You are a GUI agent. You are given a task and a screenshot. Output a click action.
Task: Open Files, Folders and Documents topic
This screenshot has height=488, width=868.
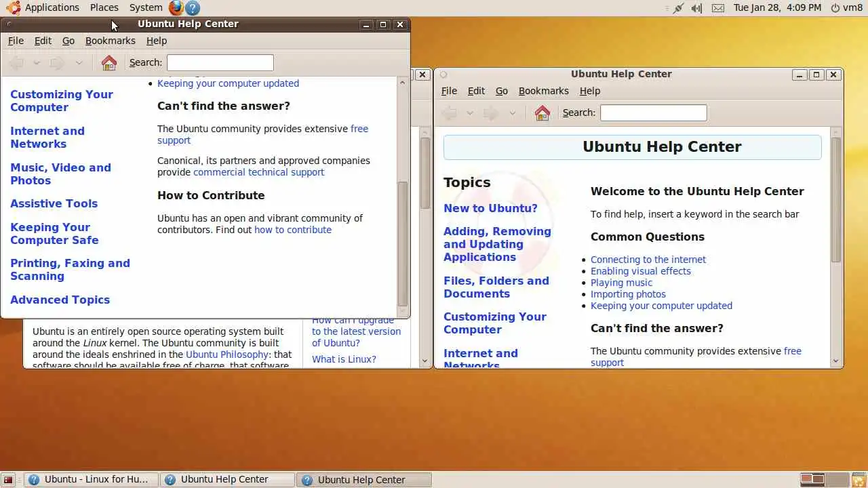coord(496,287)
